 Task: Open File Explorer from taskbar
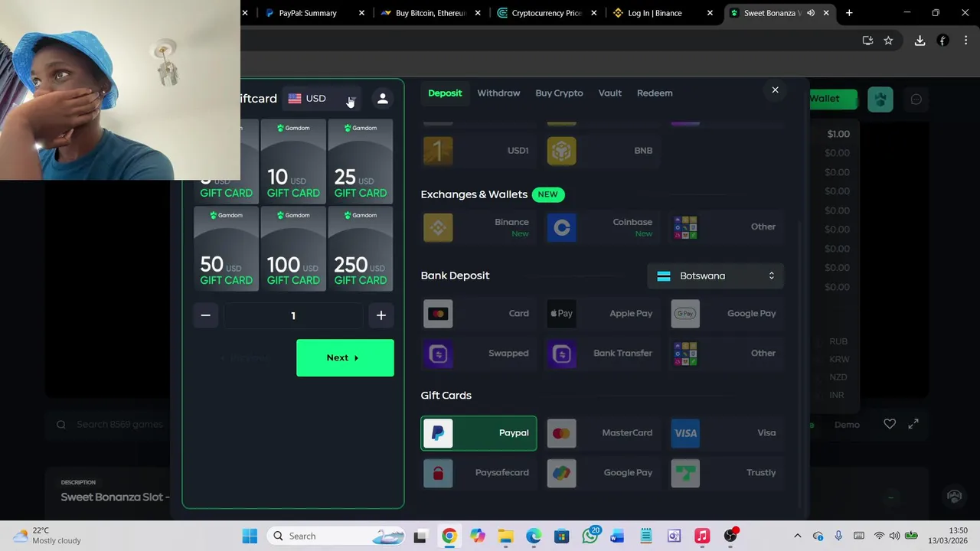pos(505,536)
